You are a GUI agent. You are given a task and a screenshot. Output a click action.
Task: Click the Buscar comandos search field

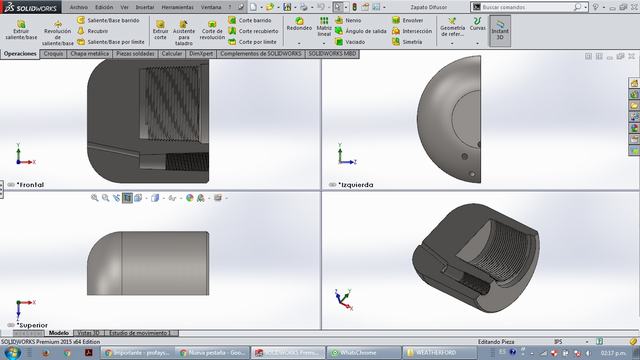(529, 7)
